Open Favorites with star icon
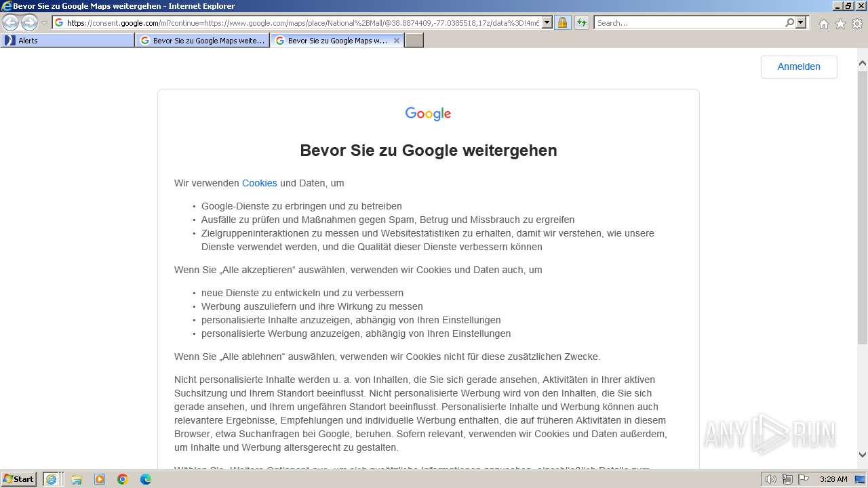The width and height of the screenshot is (868, 488). (x=840, y=24)
